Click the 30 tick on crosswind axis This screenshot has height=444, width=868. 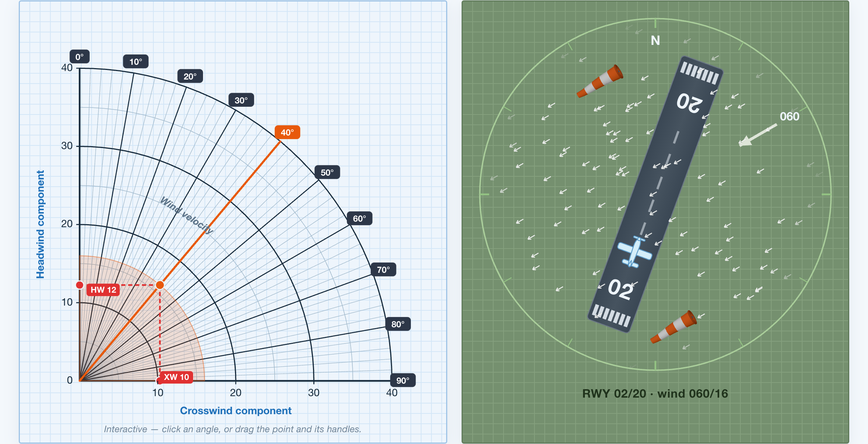tap(314, 392)
